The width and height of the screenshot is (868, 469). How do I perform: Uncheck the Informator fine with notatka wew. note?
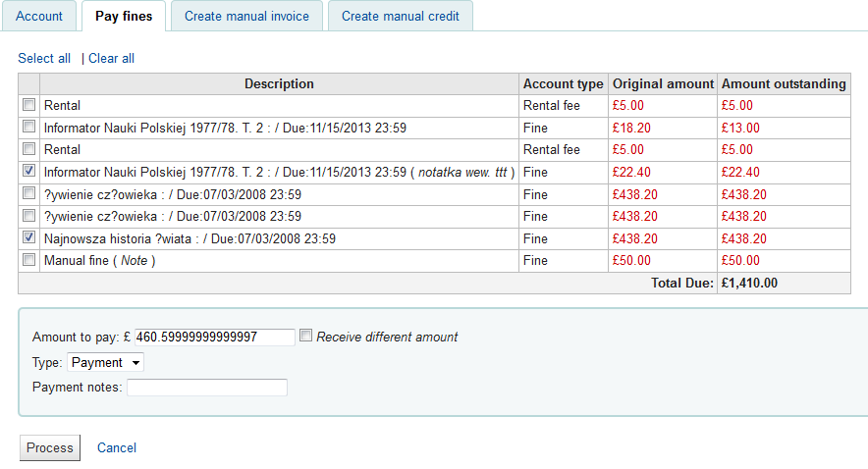click(x=29, y=172)
